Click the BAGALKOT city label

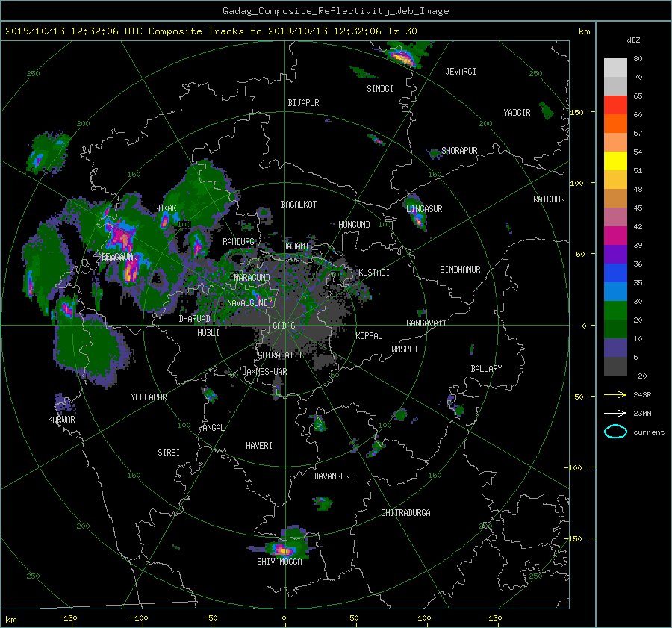point(299,205)
